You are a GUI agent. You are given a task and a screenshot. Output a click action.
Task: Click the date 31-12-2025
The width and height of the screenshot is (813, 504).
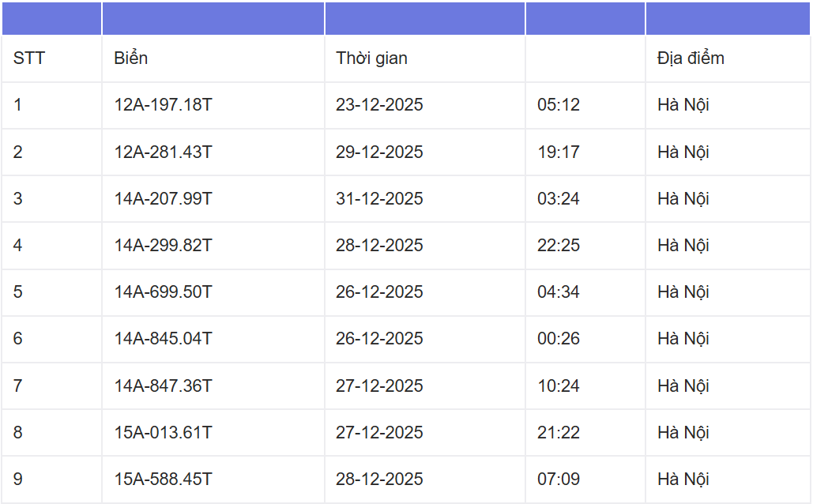pyautogui.click(x=379, y=198)
